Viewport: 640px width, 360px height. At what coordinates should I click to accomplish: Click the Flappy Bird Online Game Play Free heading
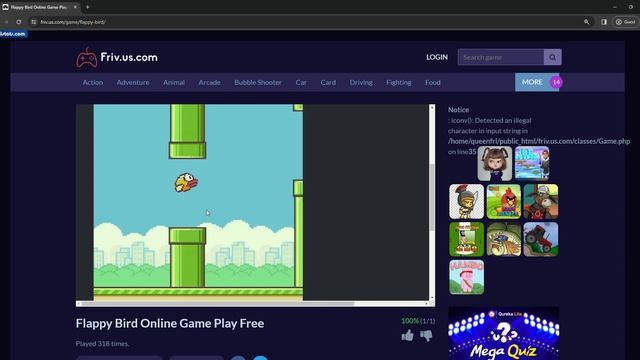pos(170,323)
